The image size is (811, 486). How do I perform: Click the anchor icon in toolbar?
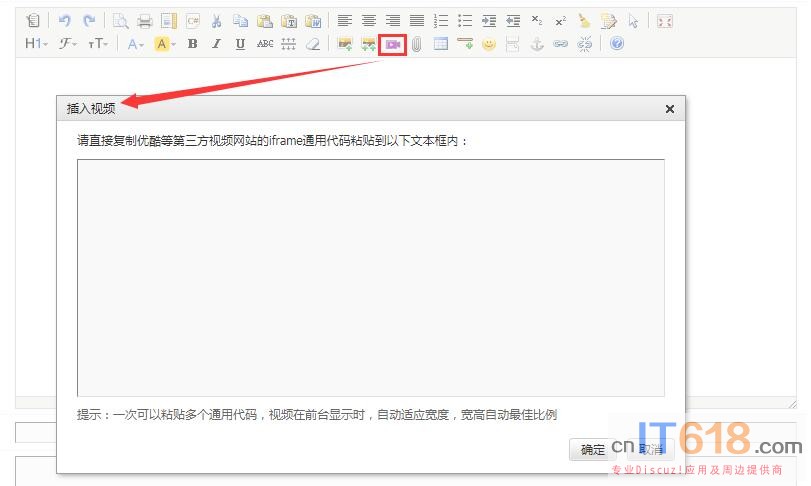(x=537, y=44)
